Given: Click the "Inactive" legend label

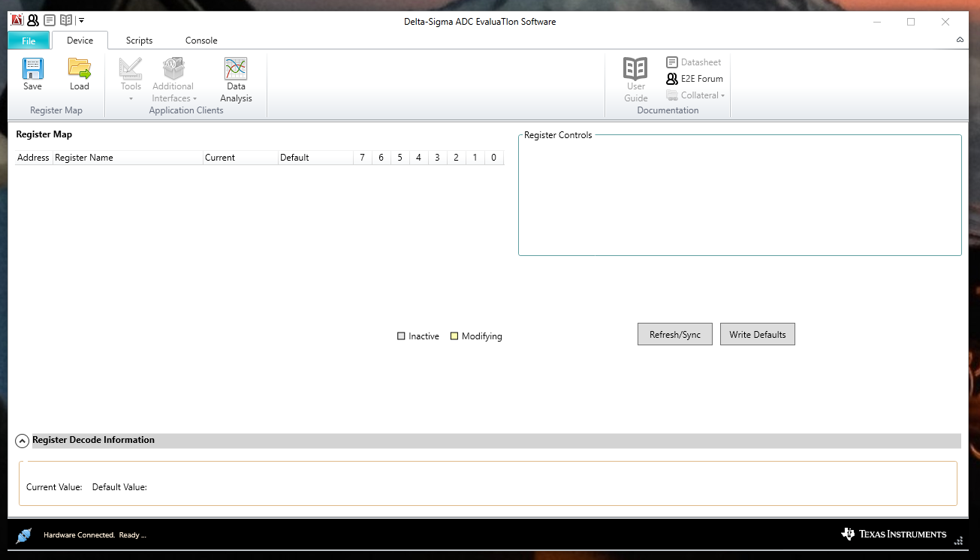Looking at the screenshot, I should (x=424, y=336).
